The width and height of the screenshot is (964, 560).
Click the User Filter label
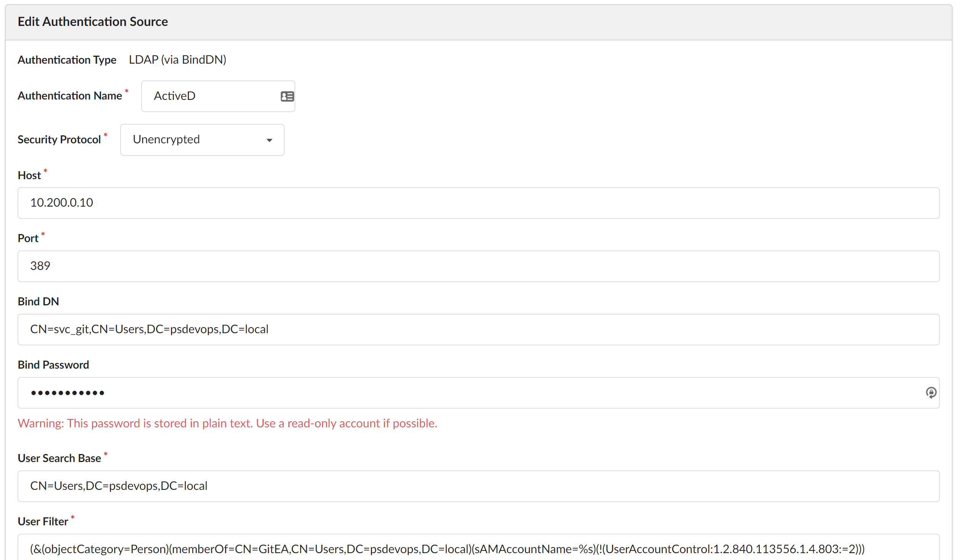point(43,522)
